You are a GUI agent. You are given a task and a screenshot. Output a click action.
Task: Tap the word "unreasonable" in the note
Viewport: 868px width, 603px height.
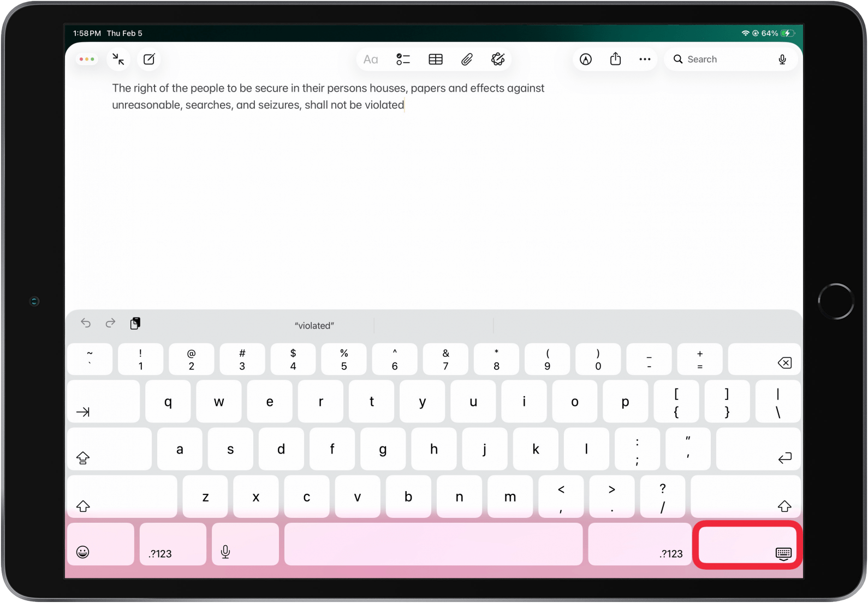coord(147,105)
